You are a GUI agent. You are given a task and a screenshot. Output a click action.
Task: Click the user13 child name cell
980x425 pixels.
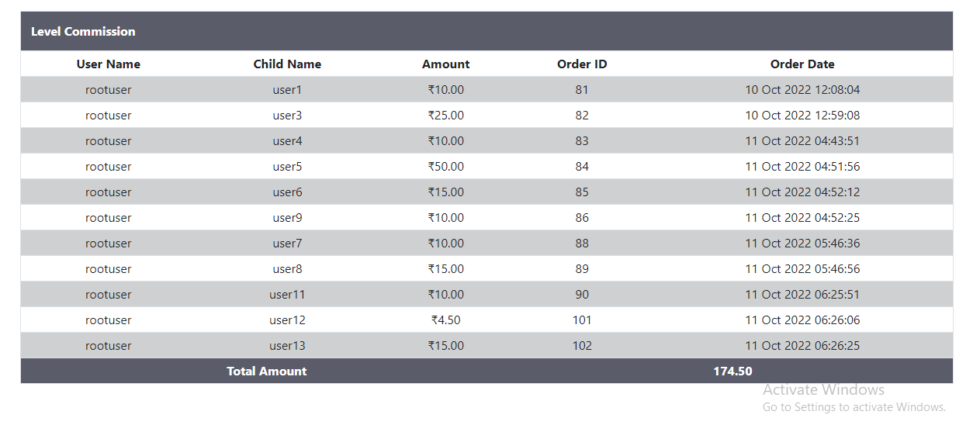tap(287, 346)
